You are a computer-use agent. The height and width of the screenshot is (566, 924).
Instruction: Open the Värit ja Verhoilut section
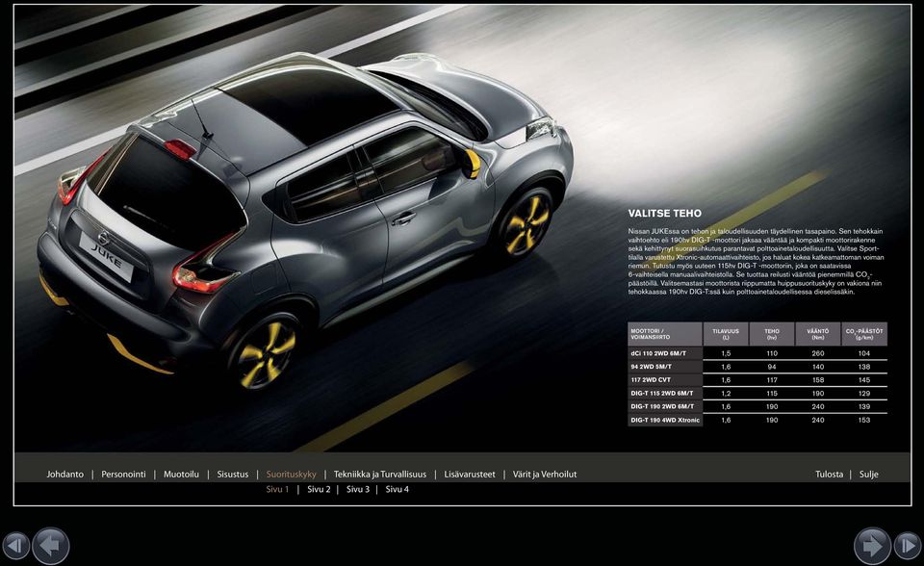(x=545, y=474)
